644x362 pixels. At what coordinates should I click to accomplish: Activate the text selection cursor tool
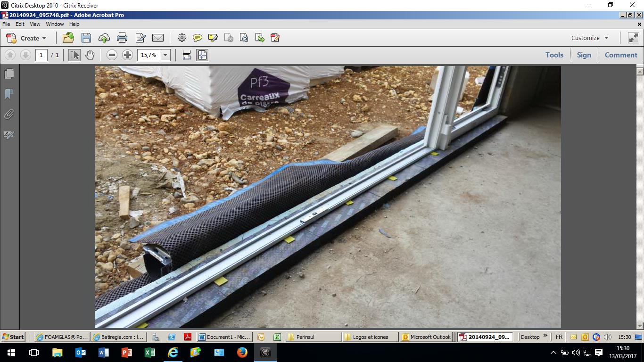point(74,55)
